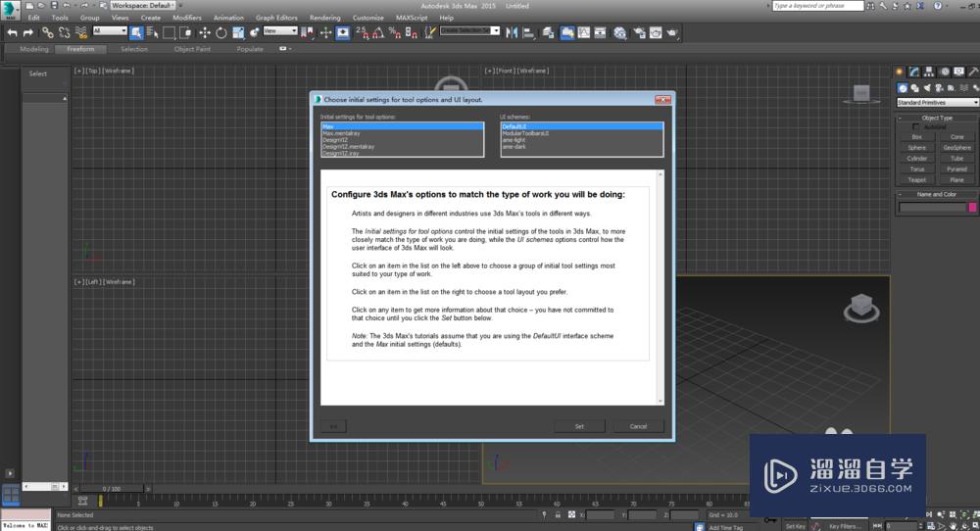The width and height of the screenshot is (980, 531).
Task: Select the Bind to Space Warp tool
Action: pos(81,32)
